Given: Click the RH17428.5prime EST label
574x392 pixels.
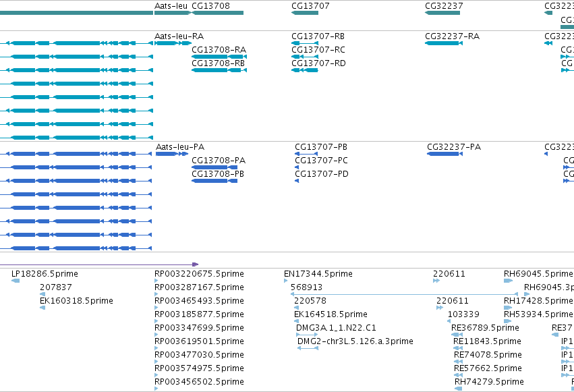Looking at the screenshot, I should tap(538, 301).
